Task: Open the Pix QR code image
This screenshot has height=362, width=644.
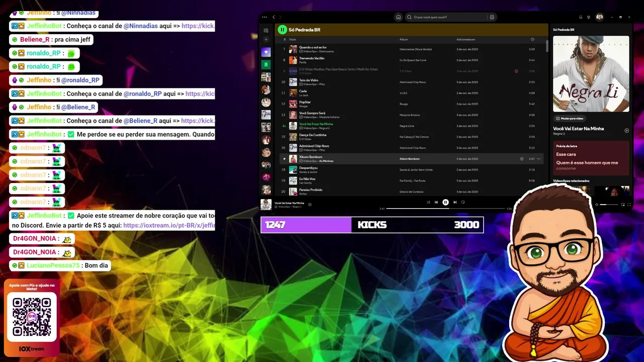Action: pyautogui.click(x=32, y=317)
